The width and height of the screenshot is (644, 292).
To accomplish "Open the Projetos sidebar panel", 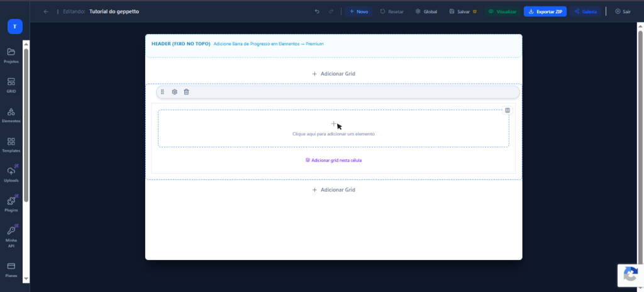I will click(x=11, y=55).
